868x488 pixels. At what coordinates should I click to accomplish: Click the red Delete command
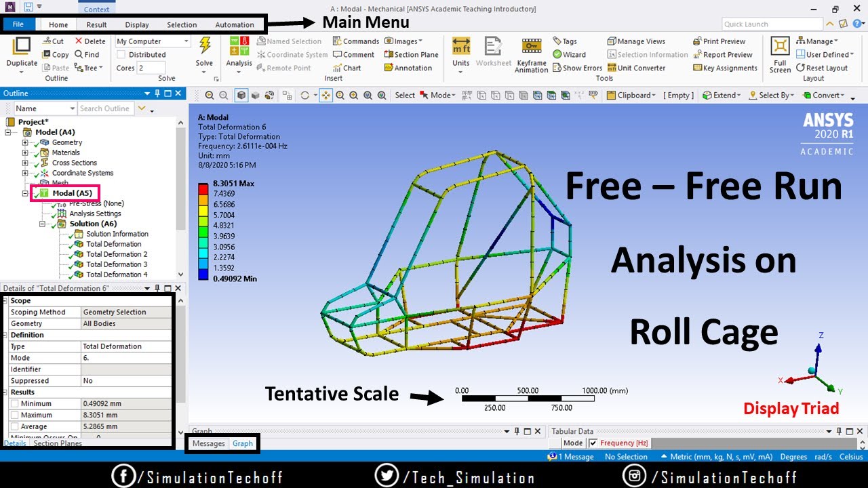coord(90,41)
